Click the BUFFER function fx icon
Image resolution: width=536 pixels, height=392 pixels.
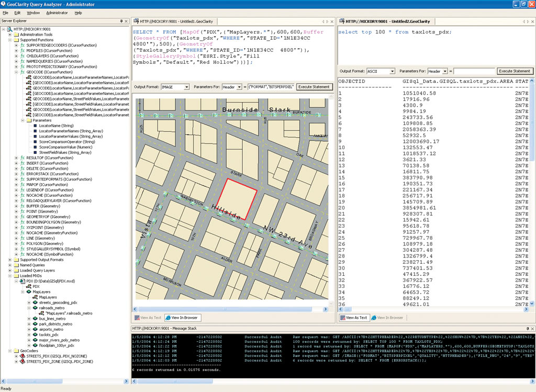click(23, 206)
